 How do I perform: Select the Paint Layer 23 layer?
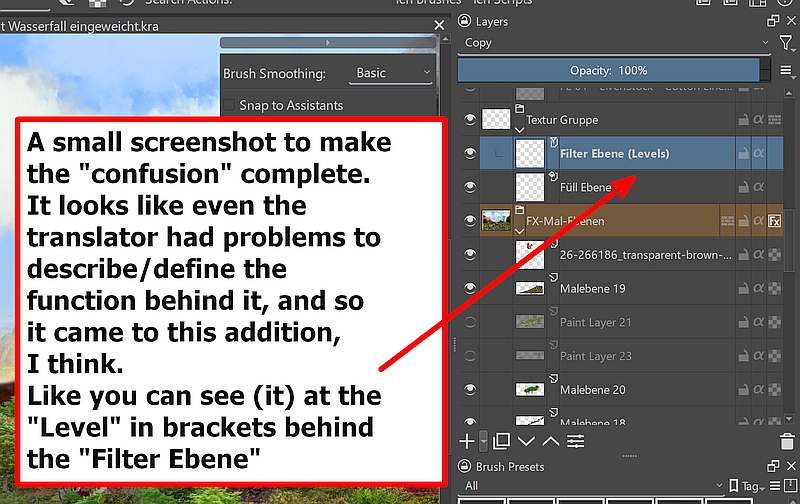coord(595,356)
